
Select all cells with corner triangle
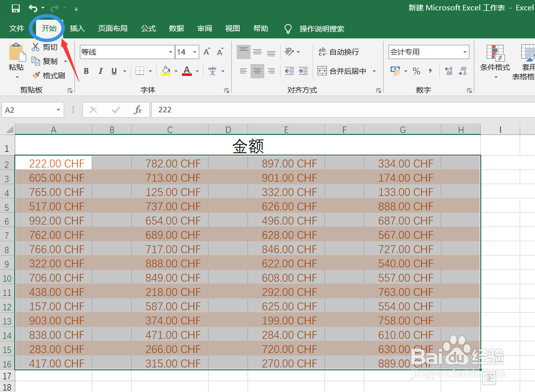click(9, 129)
